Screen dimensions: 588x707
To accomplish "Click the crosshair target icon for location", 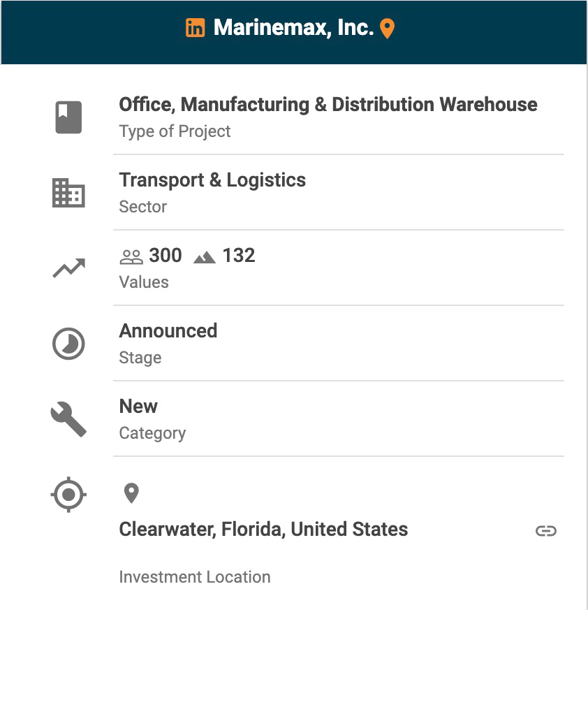I will (68, 495).
